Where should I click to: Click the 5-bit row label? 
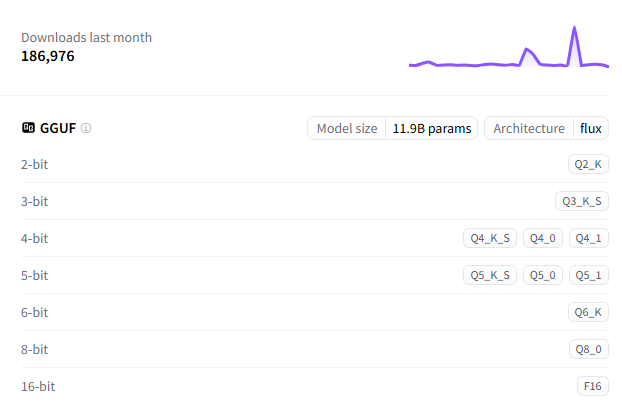coord(35,275)
